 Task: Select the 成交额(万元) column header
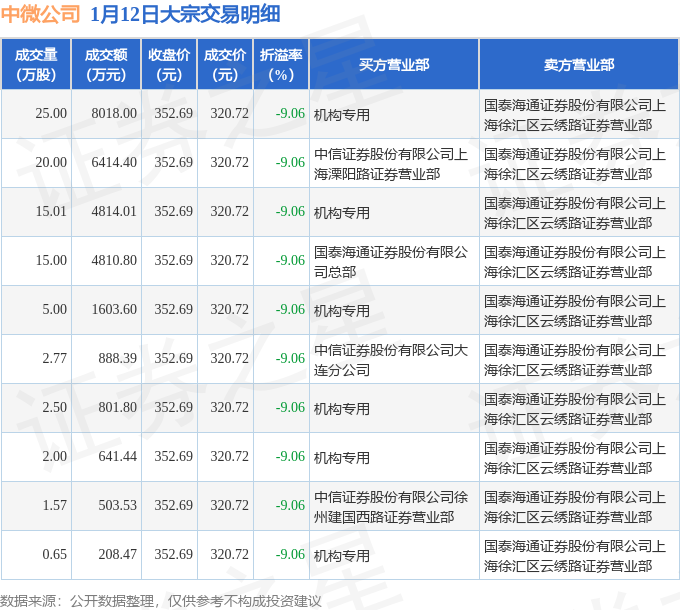point(106,65)
